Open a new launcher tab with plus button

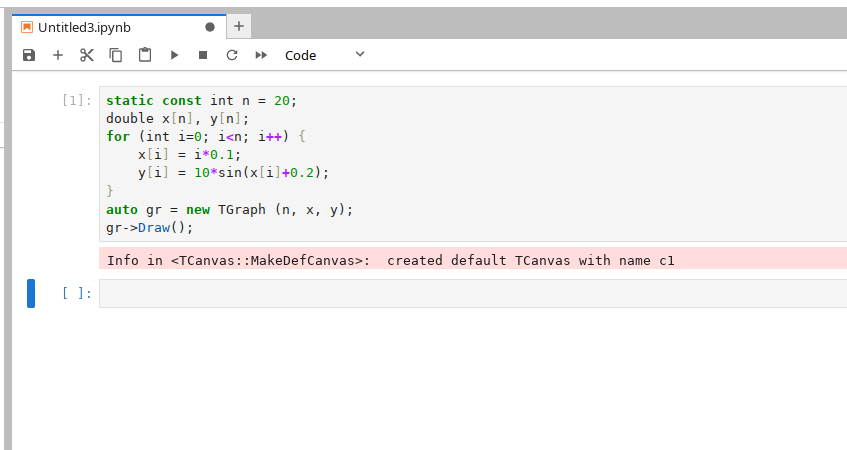point(240,27)
